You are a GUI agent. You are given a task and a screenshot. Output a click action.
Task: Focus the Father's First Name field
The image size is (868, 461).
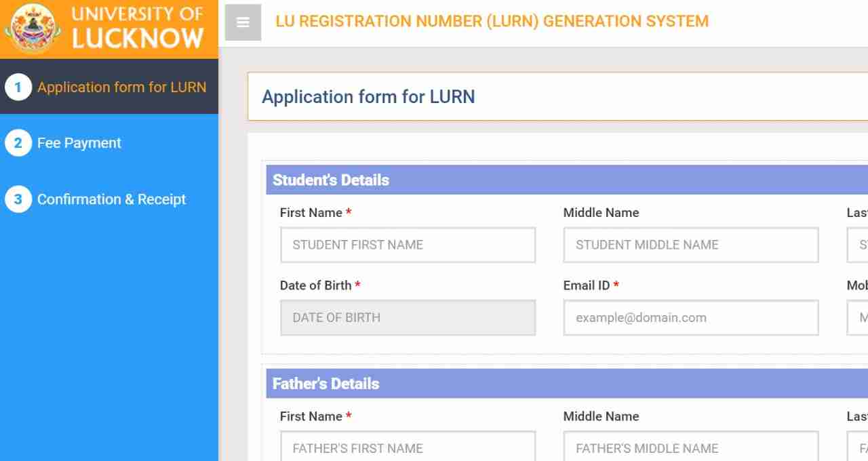(x=408, y=446)
